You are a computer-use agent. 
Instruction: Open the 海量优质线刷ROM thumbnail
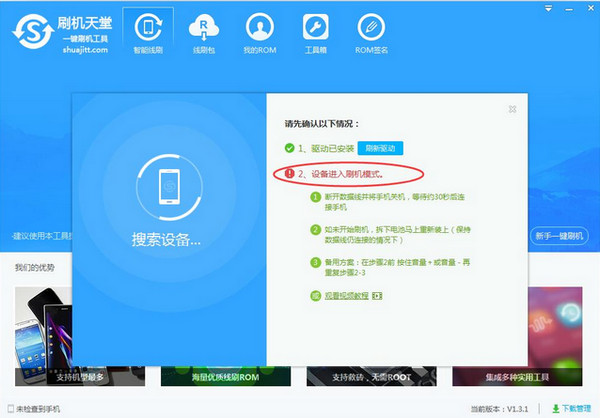tap(226, 376)
